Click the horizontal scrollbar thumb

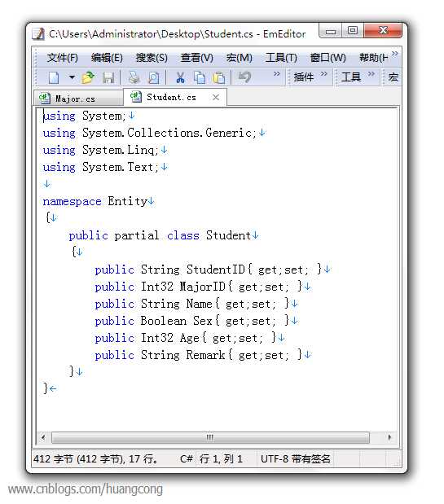(x=210, y=437)
